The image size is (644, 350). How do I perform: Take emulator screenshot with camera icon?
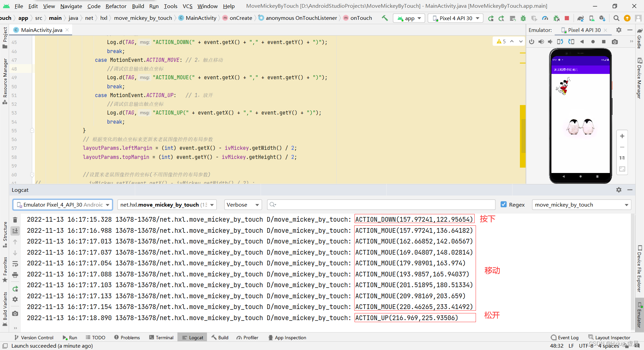coord(615,42)
